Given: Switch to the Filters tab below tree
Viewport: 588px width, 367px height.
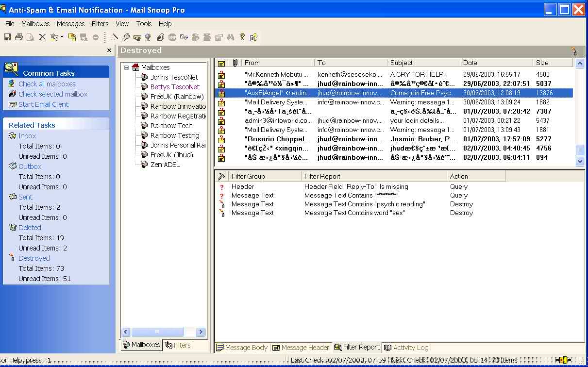Looking at the screenshot, I should point(178,345).
